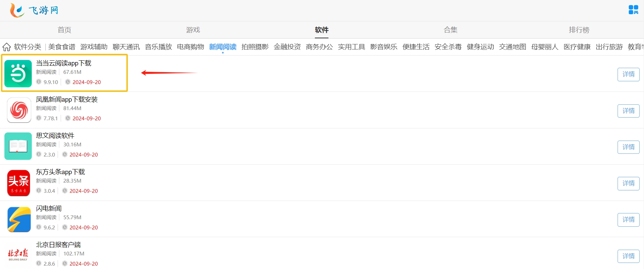Image resolution: width=644 pixels, height=269 pixels.
Task: Open the 北京日报客户端 title link
Action: click(x=58, y=245)
